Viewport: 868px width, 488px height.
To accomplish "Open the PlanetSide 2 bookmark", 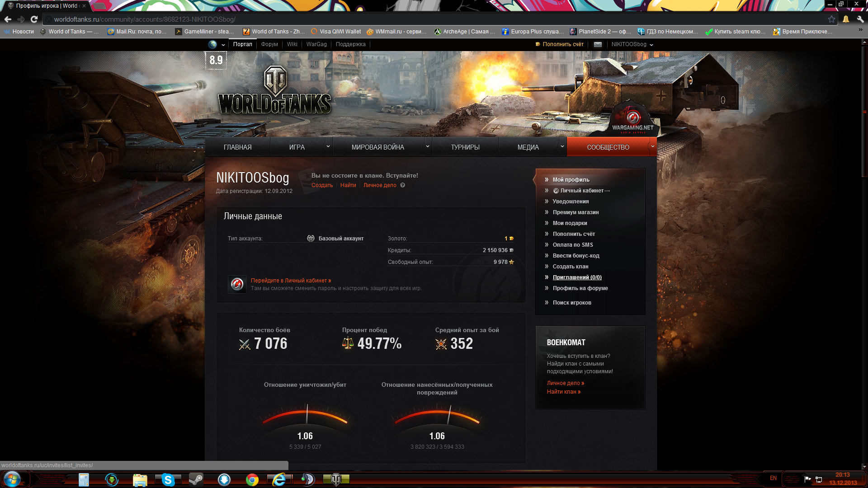I will click(601, 32).
